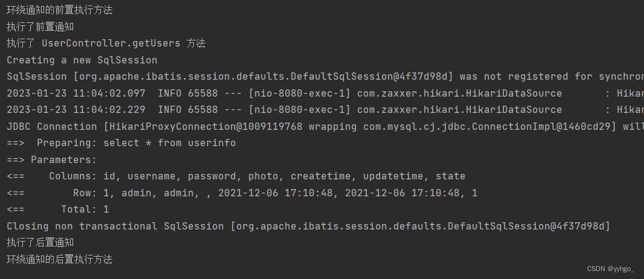Screen dimensions: 644x279
Task: Click the line '环绕通知的前置执行方法'
Action: tap(60, 10)
